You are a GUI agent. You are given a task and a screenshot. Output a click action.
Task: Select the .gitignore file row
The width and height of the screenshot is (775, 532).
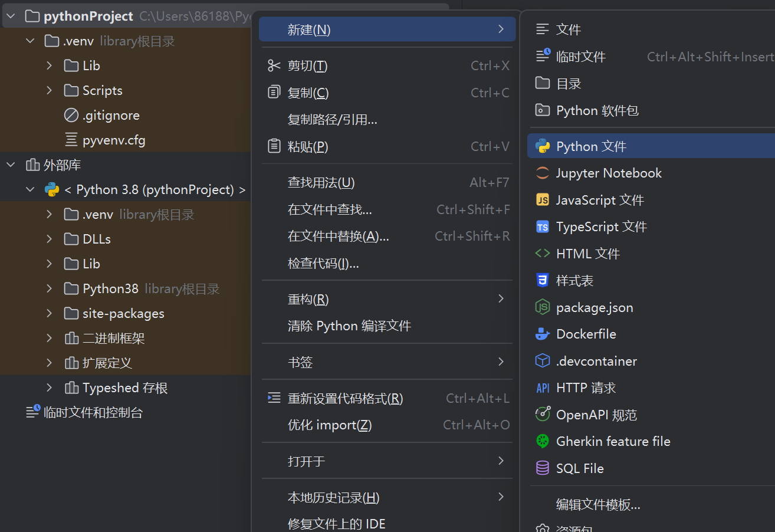(126, 116)
